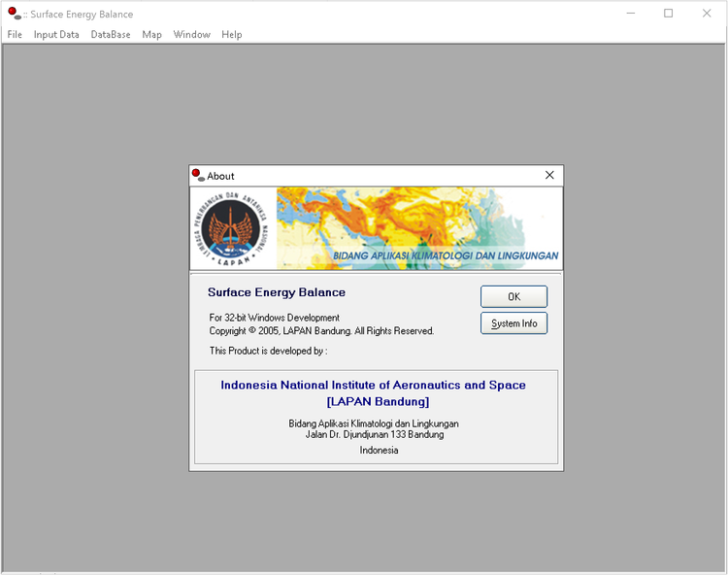Open the File menu
728x575 pixels.
point(15,35)
